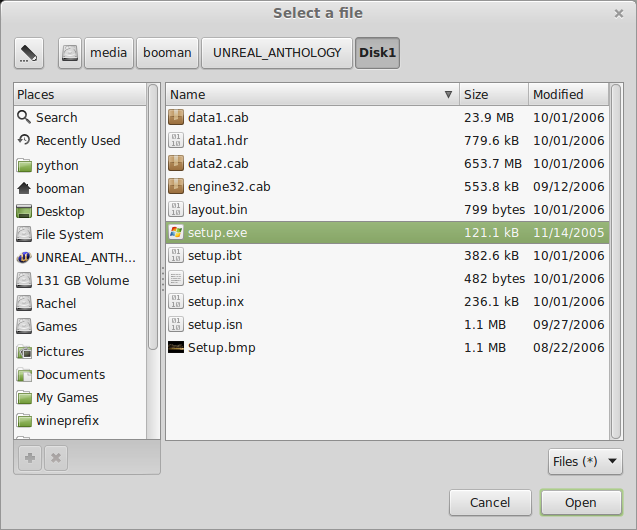Click the Documents folder icon
Screen dimensions: 637x530
tap(24, 374)
